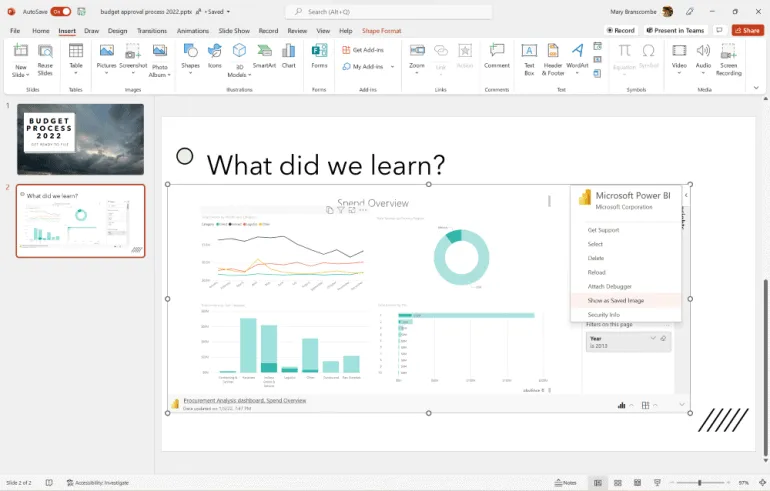This screenshot has width=770, height=491.
Task: Collapse the Power BI add-in side arrow
Action: click(x=686, y=195)
